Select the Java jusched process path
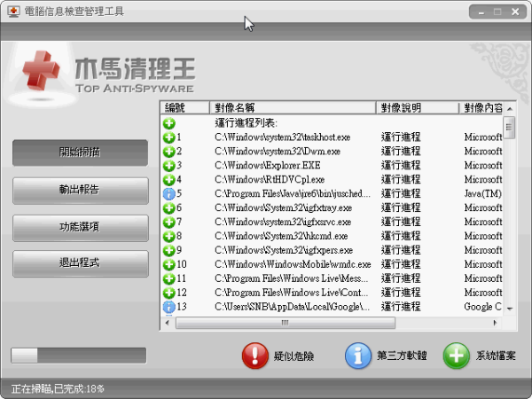 [293, 193]
